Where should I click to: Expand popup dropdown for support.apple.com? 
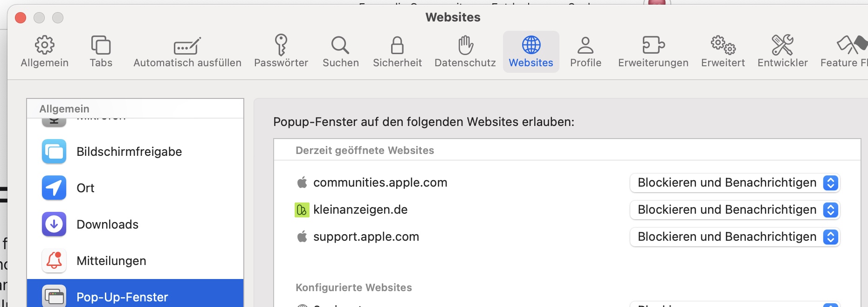point(734,237)
